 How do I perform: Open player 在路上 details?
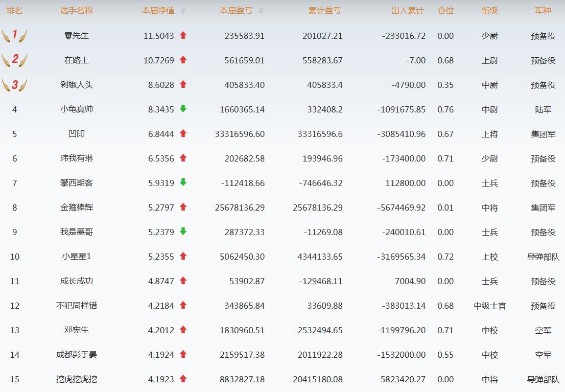77,60
